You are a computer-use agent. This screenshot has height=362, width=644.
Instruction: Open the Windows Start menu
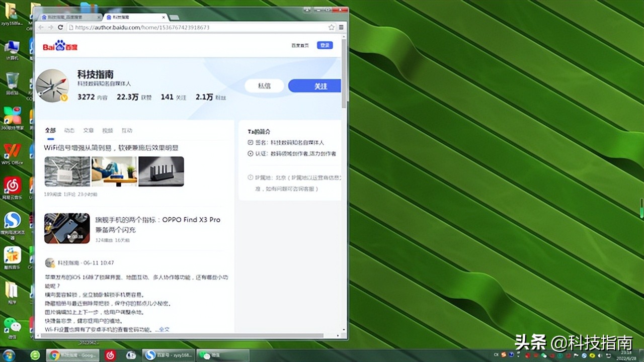8,355
